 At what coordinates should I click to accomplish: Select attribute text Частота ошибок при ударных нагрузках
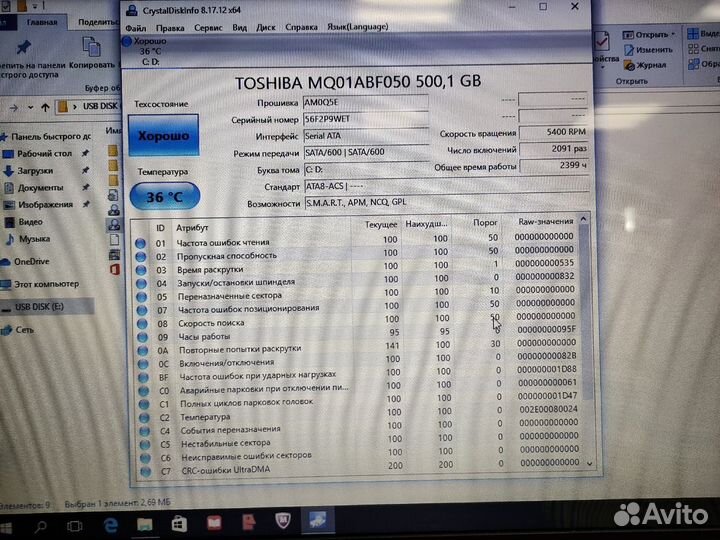[258, 376]
